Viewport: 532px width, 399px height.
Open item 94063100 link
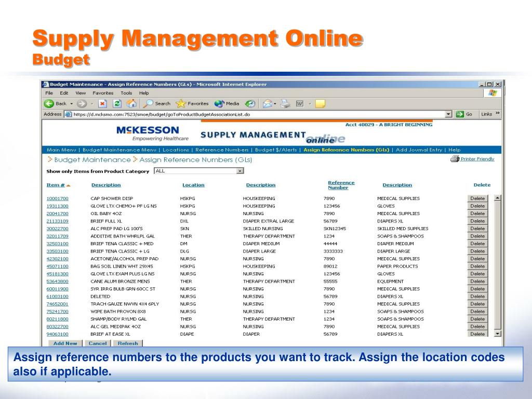57,334
